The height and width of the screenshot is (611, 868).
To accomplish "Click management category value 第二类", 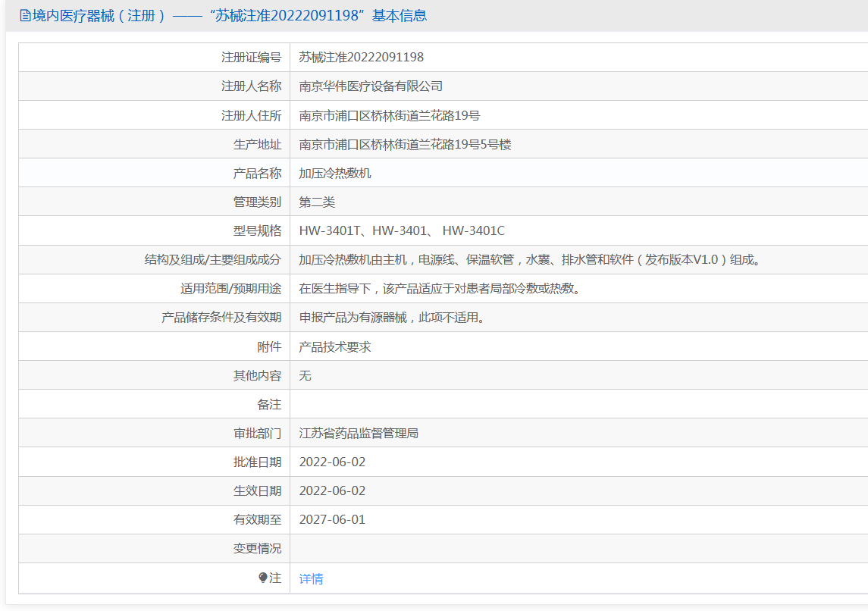I will pyautogui.click(x=317, y=202).
